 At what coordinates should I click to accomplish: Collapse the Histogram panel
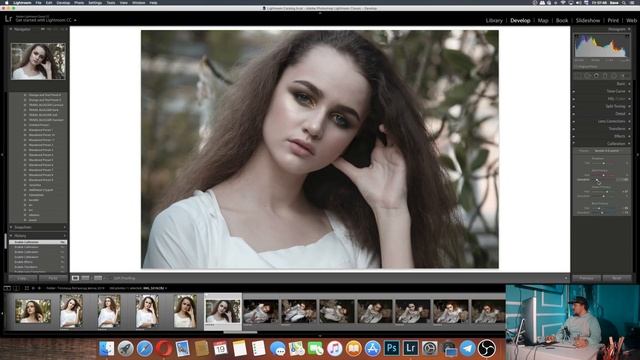click(629, 29)
